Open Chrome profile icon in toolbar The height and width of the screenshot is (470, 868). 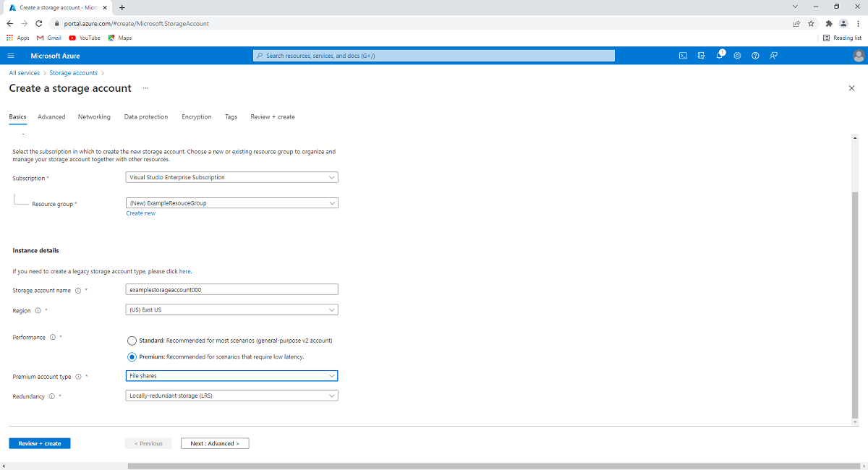tap(843, 23)
